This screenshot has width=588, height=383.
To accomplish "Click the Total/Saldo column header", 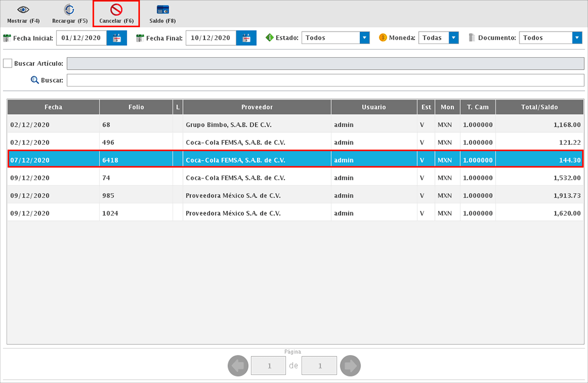I will pyautogui.click(x=539, y=107).
